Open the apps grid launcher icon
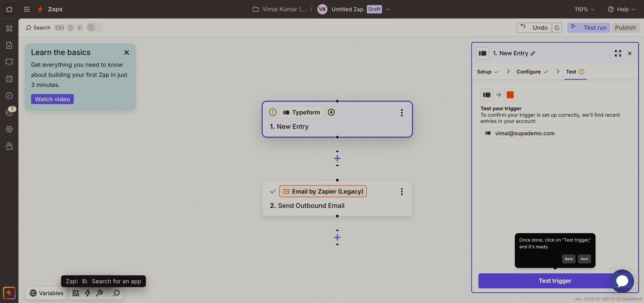This screenshot has width=644, height=303. point(27,9)
